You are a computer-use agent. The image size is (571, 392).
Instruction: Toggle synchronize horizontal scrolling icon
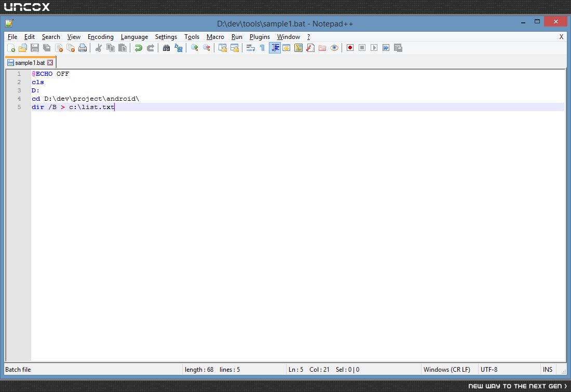[235, 48]
